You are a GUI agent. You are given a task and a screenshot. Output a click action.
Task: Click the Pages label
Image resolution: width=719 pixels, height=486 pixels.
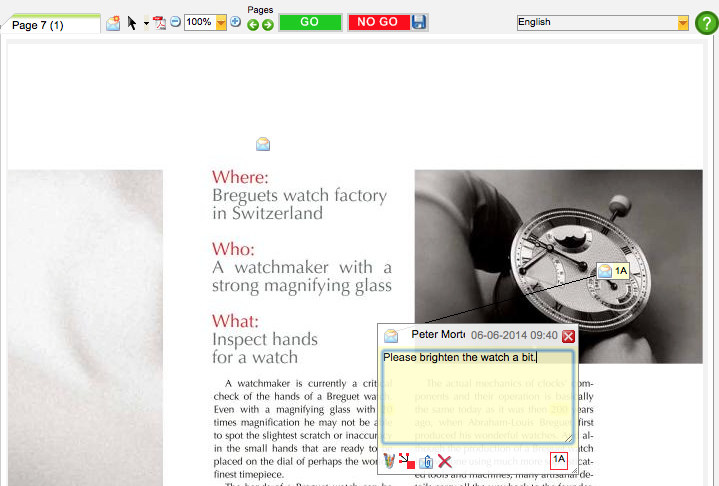pyautogui.click(x=260, y=10)
